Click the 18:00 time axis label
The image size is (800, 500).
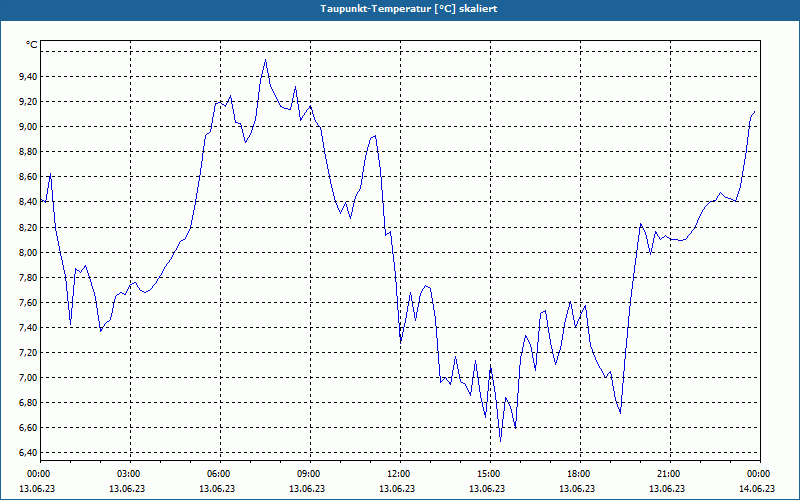click(578, 474)
